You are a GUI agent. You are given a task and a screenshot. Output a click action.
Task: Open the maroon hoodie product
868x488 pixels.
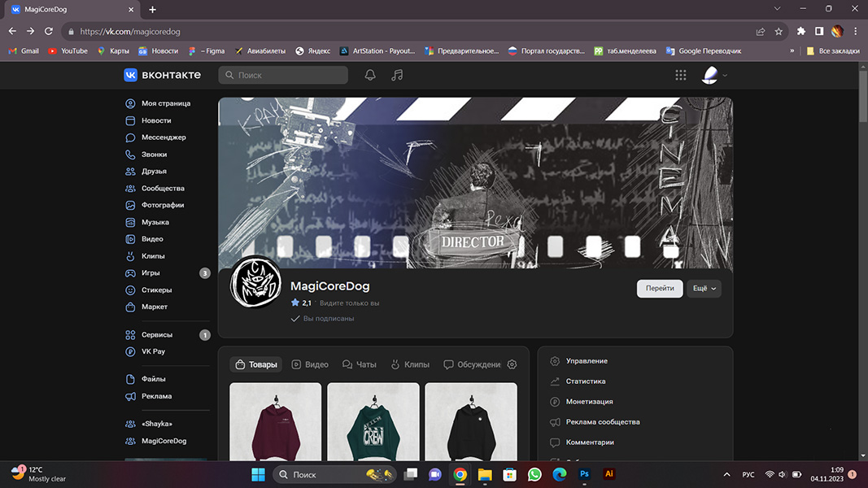[x=275, y=421]
